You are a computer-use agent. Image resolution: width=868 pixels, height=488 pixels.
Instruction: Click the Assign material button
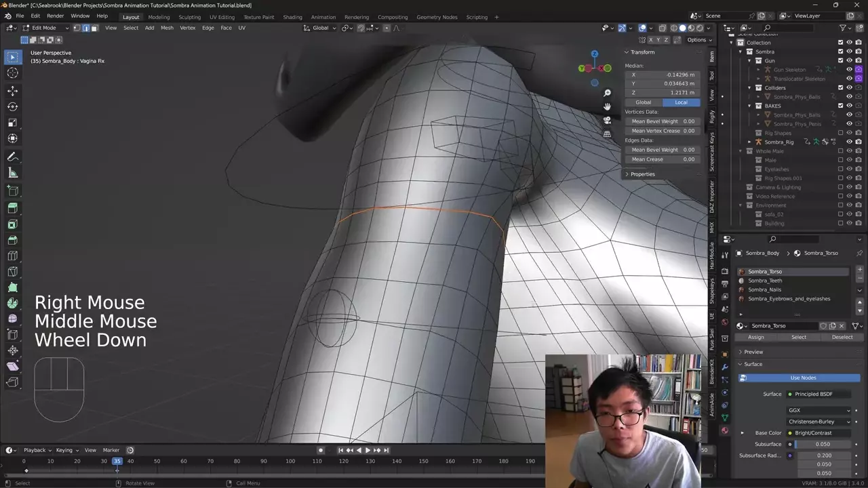755,337
